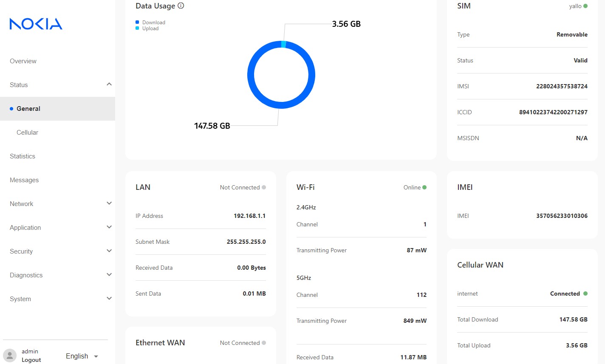605x364 pixels.
Task: Click the Nokia logo
Action: [x=36, y=24]
